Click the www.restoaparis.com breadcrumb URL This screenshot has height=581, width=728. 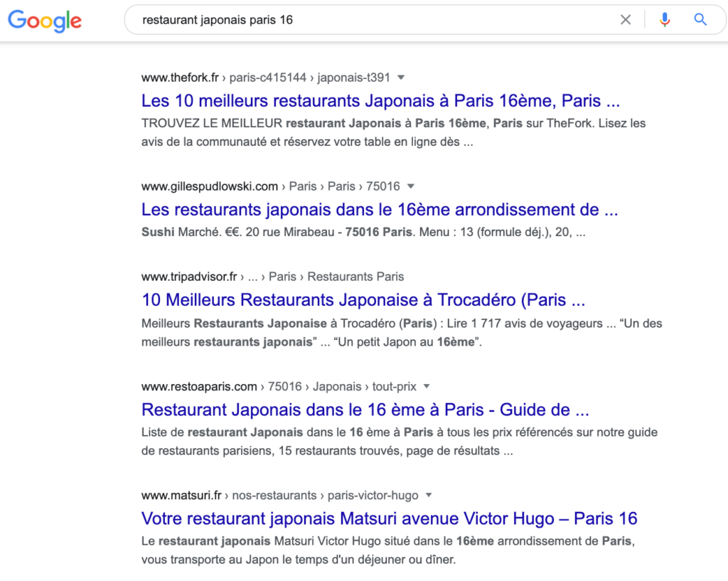pos(199,387)
